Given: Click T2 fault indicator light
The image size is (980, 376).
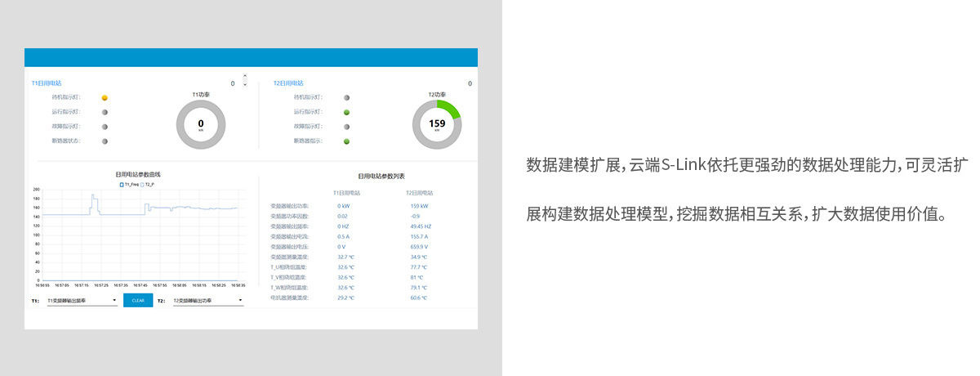Looking at the screenshot, I should coord(346,127).
